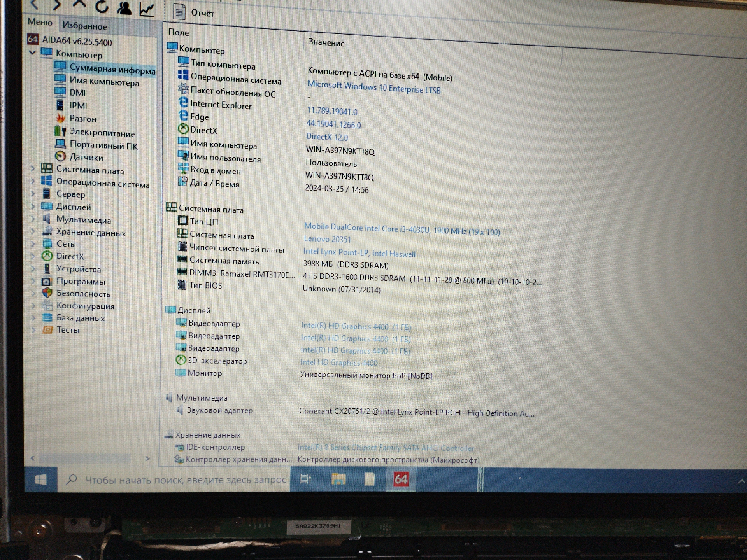Click the Безопасность shield icon
The width and height of the screenshot is (747, 560).
tap(47, 292)
